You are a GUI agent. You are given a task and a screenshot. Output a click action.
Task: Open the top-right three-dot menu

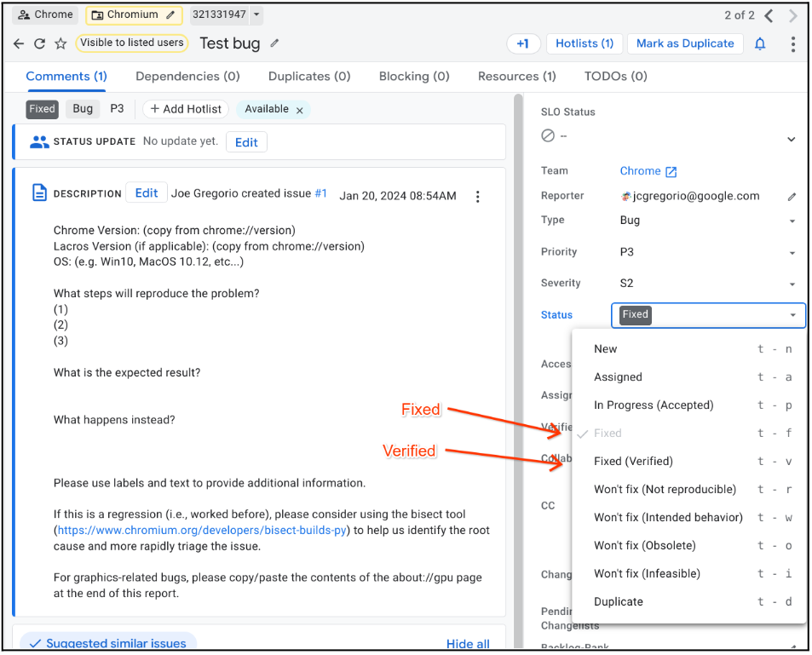coord(793,43)
